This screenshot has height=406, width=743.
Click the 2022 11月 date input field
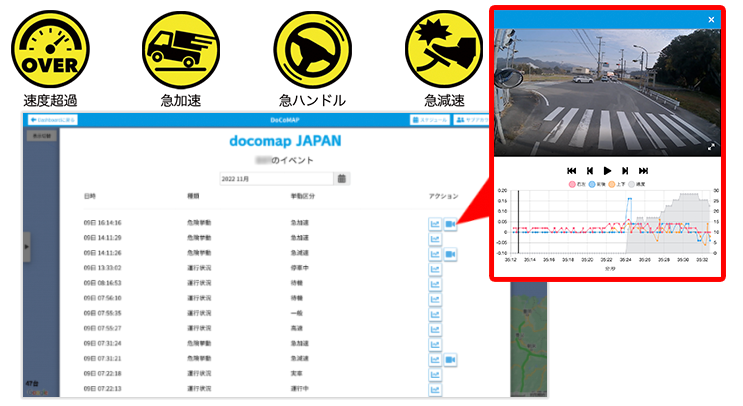click(282, 179)
